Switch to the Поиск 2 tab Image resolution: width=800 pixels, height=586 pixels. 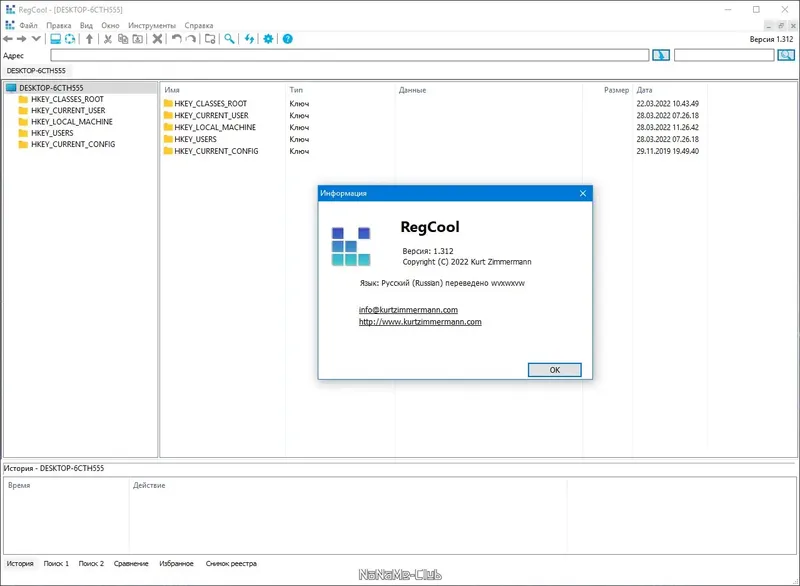[x=91, y=564]
